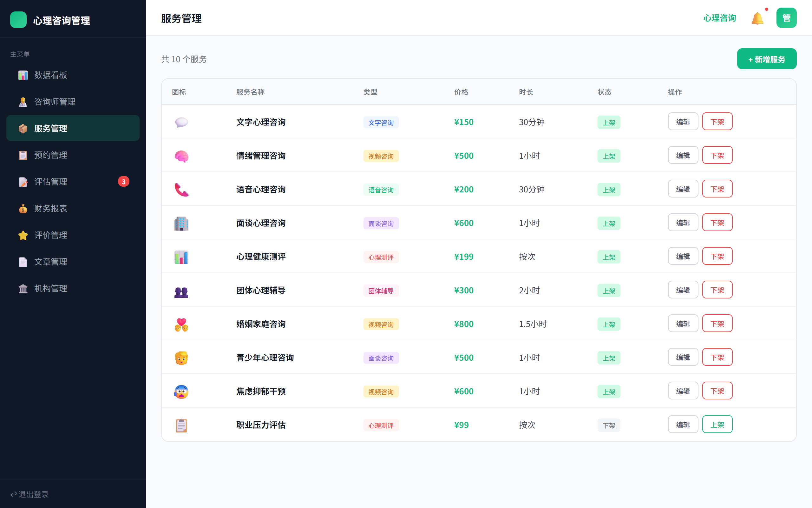Click the 下架 status badge of 职业压力评估
The width and height of the screenshot is (812, 508).
(x=609, y=425)
